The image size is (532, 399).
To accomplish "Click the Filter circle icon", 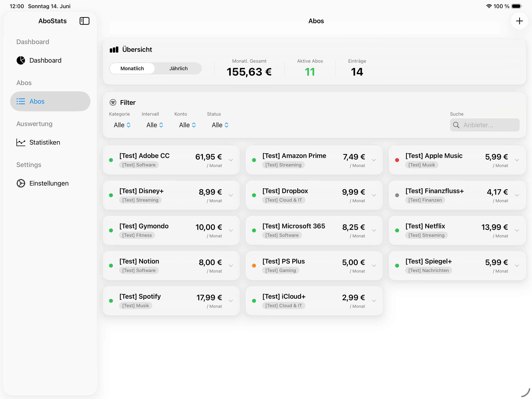I will [x=113, y=102].
